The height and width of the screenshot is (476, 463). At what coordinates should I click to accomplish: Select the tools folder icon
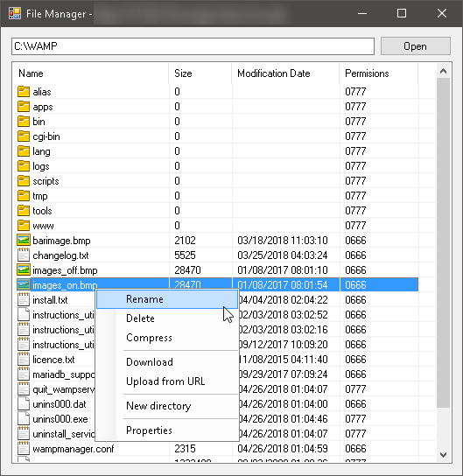[24, 210]
